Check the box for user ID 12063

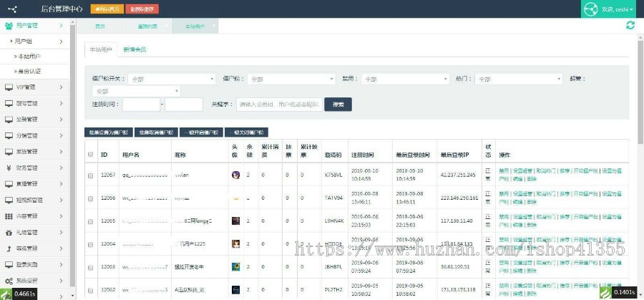click(90, 268)
